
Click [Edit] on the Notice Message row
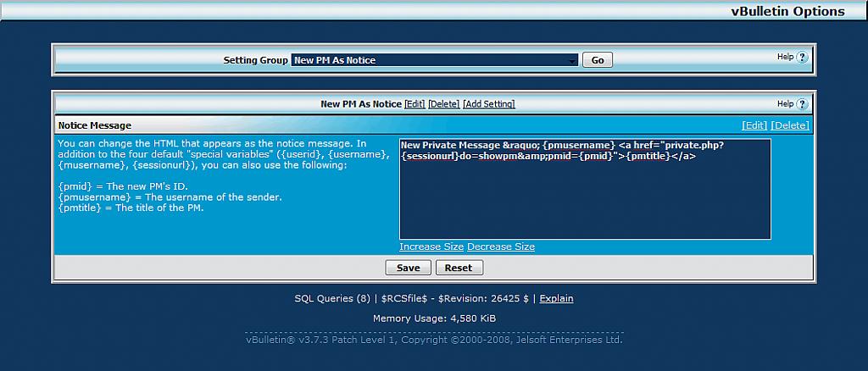click(x=754, y=125)
